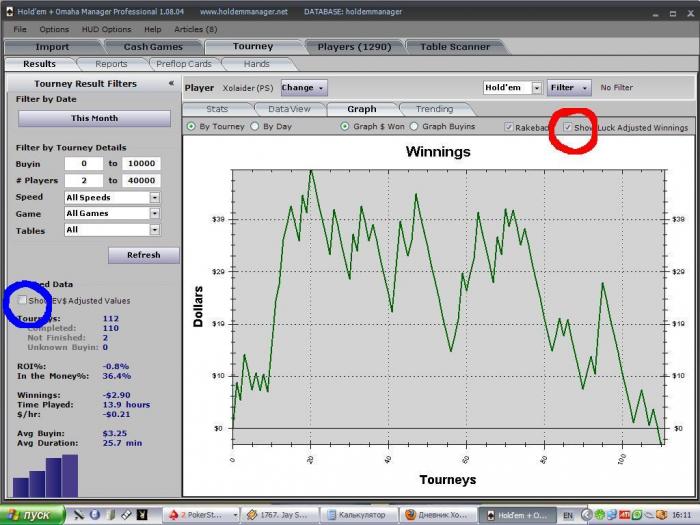
Task: Open the This Month date filter
Action: (94, 118)
